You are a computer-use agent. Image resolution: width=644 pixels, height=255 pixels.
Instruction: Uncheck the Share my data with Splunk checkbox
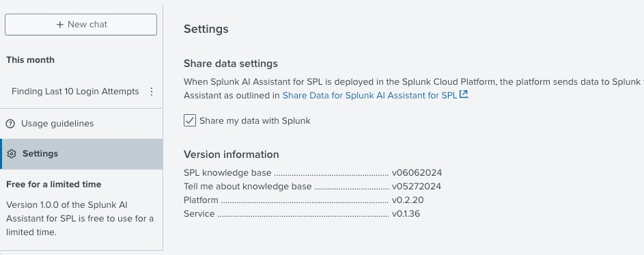(x=190, y=120)
